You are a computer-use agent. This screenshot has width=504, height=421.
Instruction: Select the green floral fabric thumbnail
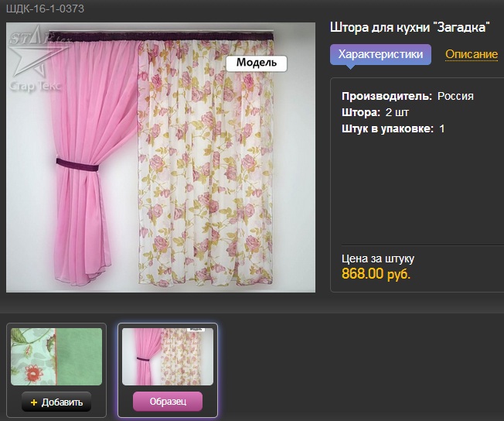click(56, 357)
